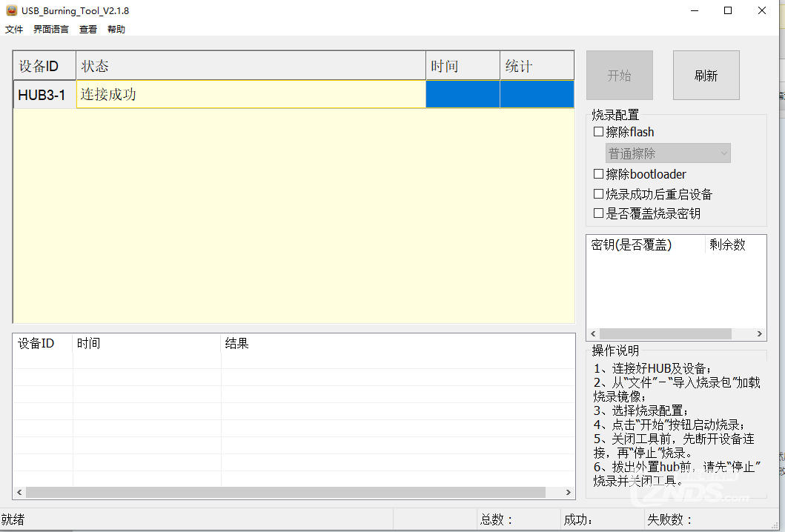The width and height of the screenshot is (785, 532).
Task: Open the 界面语言 menu
Action: click(x=50, y=29)
